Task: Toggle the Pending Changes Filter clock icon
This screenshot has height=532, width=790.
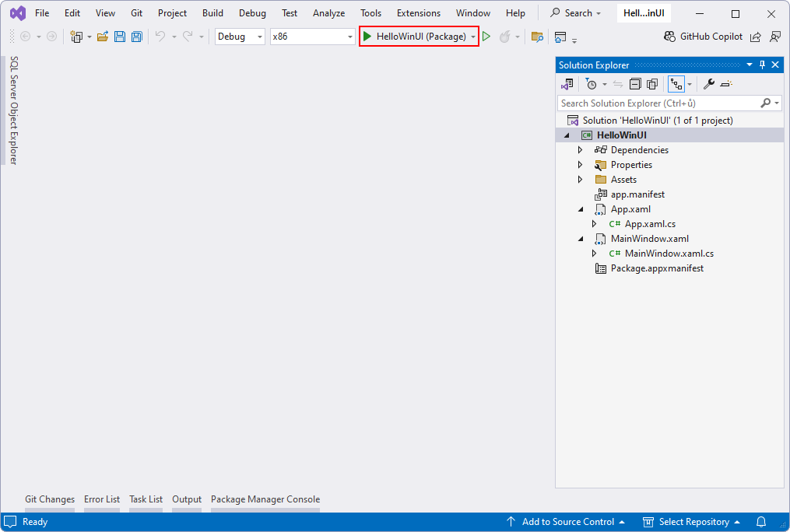Action: pos(591,84)
